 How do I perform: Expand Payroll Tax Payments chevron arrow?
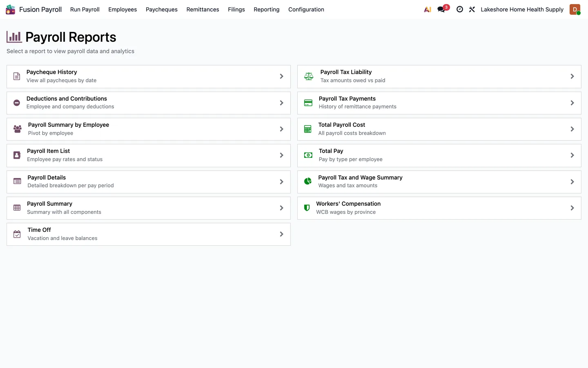(x=572, y=103)
